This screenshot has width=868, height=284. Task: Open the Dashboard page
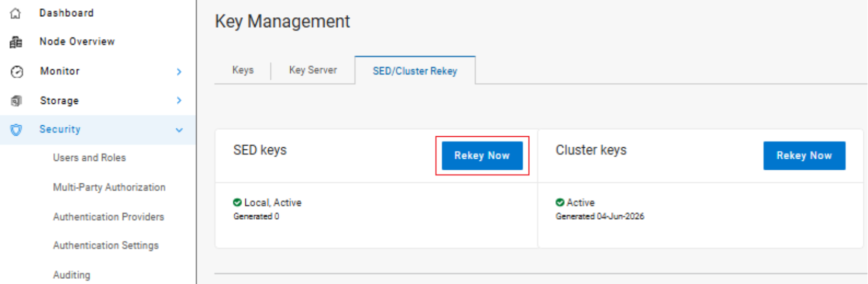[66, 13]
